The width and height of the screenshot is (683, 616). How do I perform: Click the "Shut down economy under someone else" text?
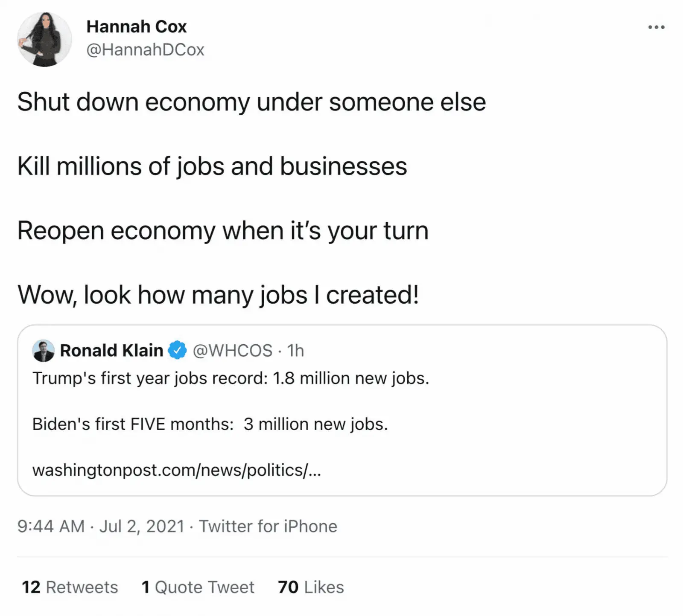[x=251, y=102]
